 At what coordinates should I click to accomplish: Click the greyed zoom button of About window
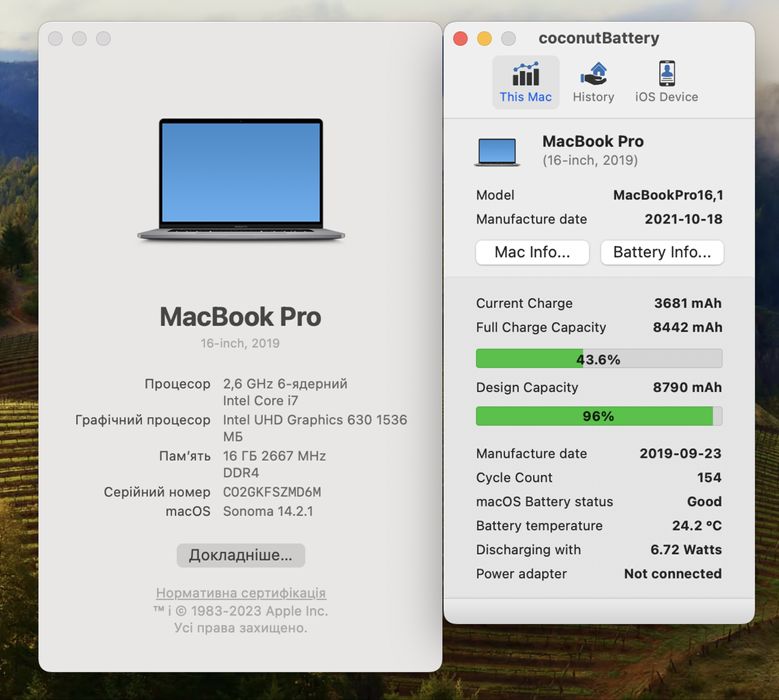tap(103, 38)
